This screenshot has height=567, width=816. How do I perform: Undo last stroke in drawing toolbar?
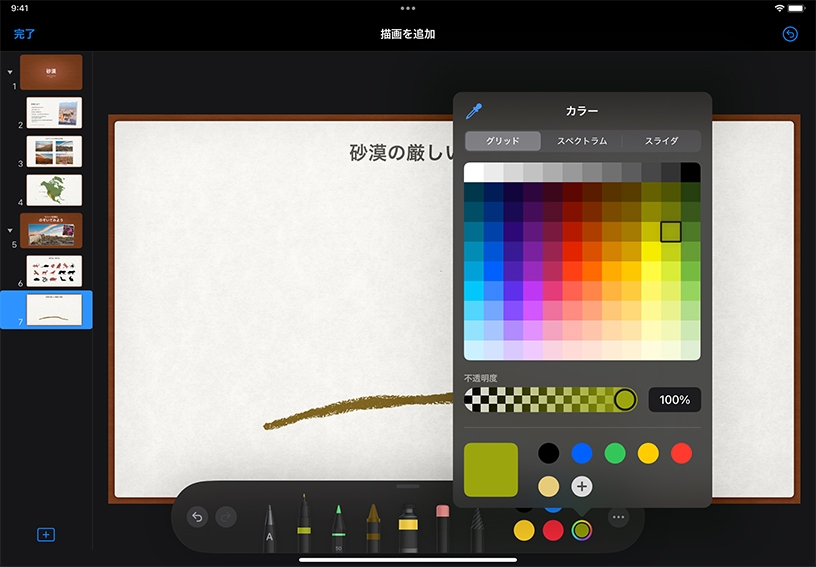198,517
